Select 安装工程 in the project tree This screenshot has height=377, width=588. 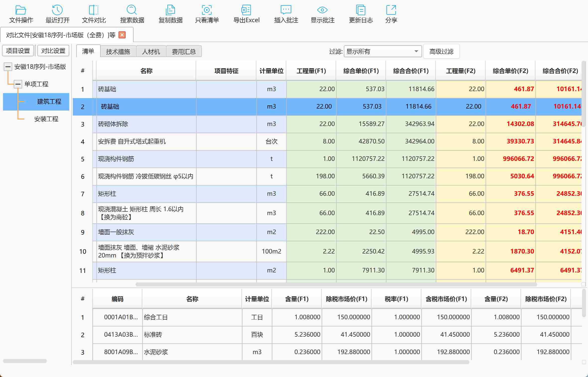point(46,119)
